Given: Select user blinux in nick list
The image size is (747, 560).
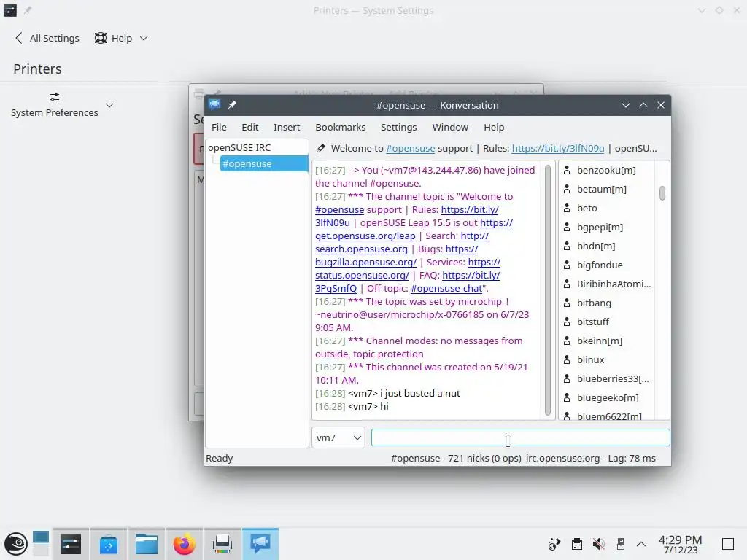Looking at the screenshot, I should pos(590,359).
